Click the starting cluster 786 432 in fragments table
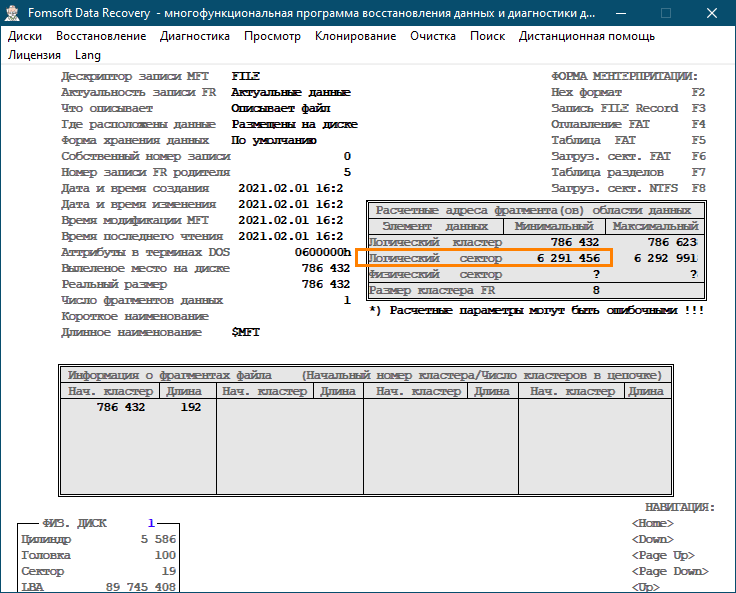This screenshot has width=736, height=593. (x=121, y=407)
